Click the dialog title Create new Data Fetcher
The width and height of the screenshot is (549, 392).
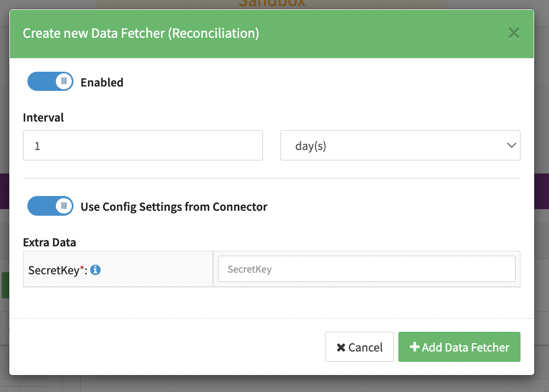pos(141,33)
